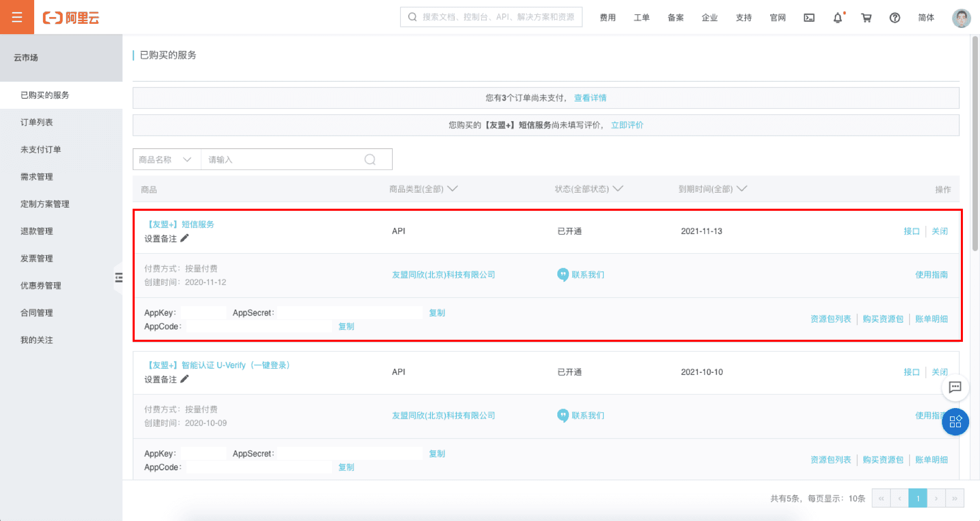The height and width of the screenshot is (521, 980).
Task: Collapse the left sidebar with the handle
Action: click(119, 278)
